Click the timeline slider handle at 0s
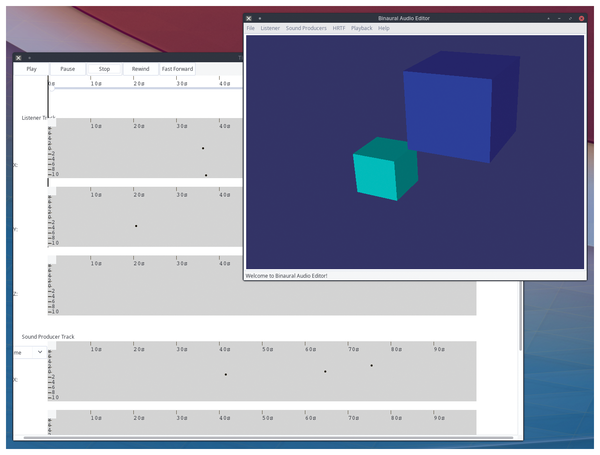 pos(52,88)
